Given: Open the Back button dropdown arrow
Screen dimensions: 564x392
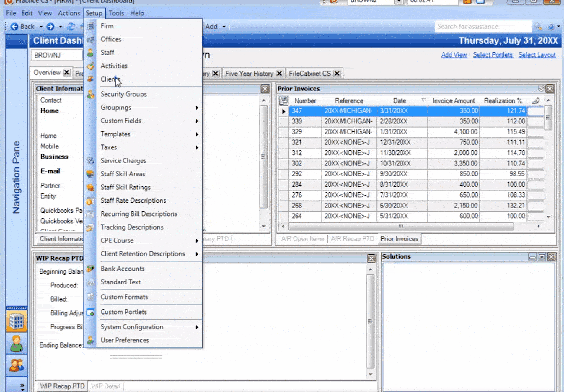Looking at the screenshot, I should point(40,26).
